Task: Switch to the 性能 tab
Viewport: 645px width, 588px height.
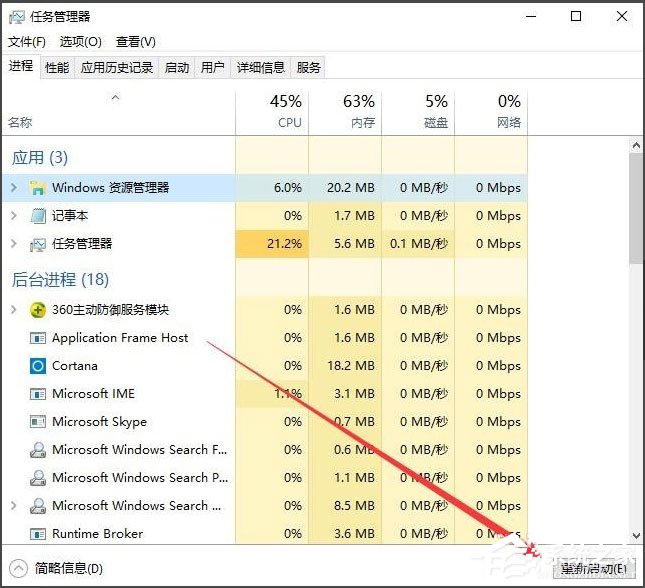Action: click(57, 67)
